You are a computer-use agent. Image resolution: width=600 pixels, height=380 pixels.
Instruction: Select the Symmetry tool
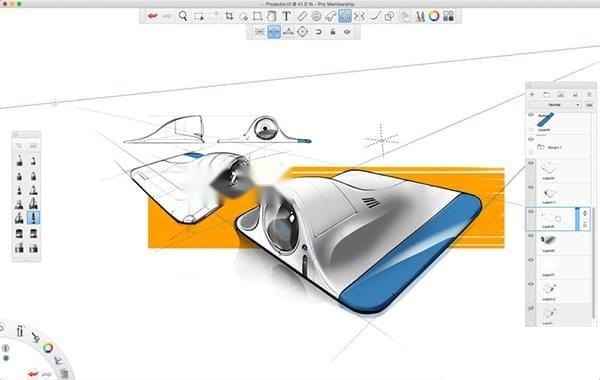359,16
